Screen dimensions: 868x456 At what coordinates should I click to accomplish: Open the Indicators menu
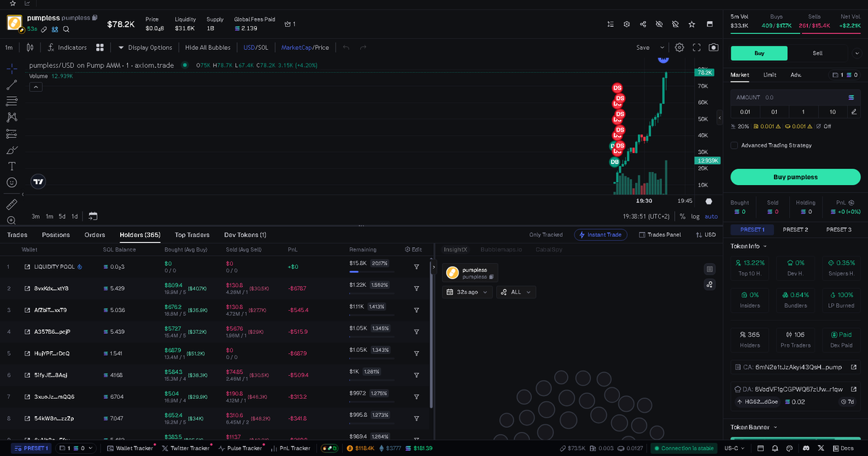point(67,48)
